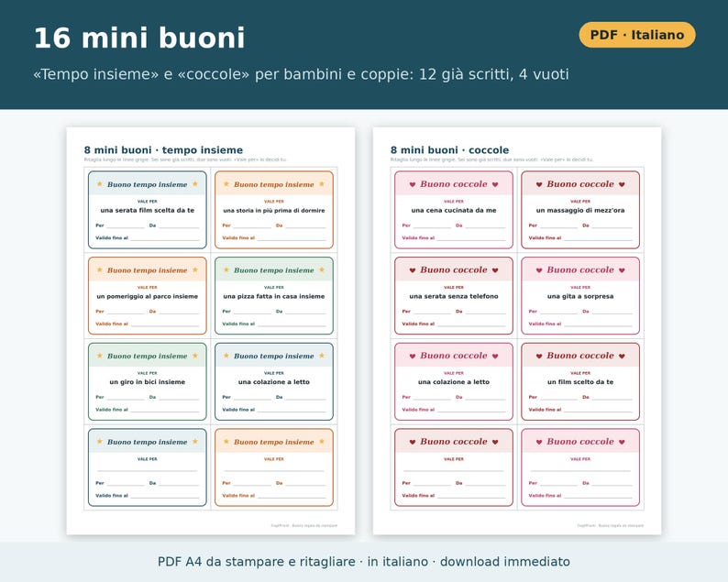Click "una pizza fatta in casa insieme"

coord(274,296)
